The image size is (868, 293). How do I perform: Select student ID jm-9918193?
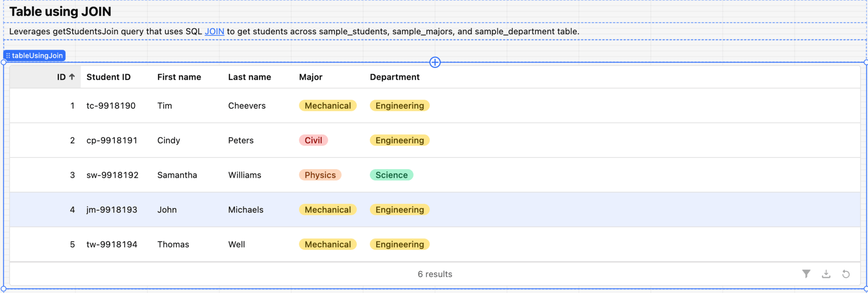pyautogui.click(x=112, y=210)
